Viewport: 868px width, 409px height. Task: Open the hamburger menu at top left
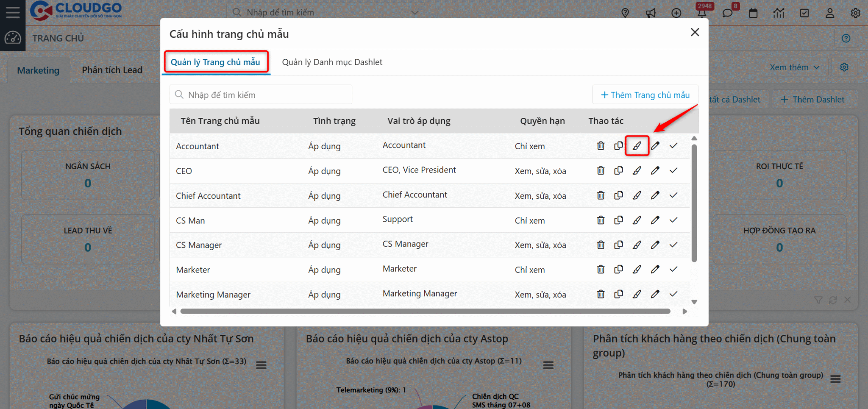13,12
